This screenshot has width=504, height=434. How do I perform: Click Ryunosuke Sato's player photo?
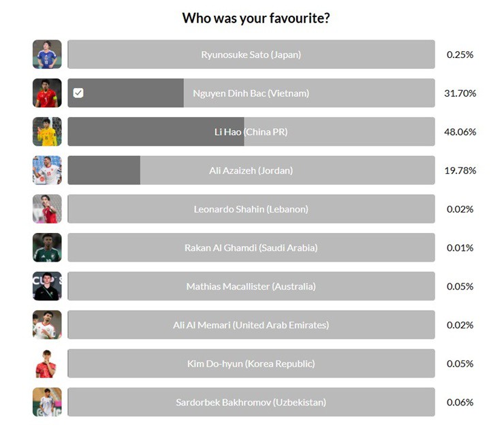[x=47, y=55]
